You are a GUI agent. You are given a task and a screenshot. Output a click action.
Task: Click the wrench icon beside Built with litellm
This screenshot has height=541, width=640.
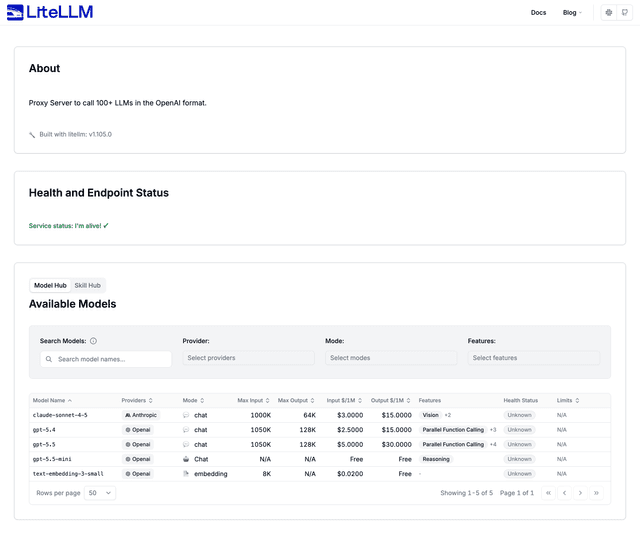click(32, 135)
